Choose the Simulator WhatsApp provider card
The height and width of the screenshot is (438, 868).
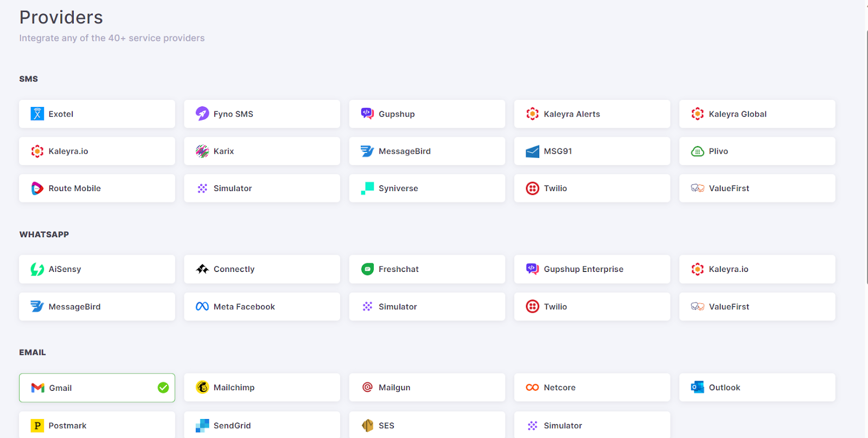(427, 307)
